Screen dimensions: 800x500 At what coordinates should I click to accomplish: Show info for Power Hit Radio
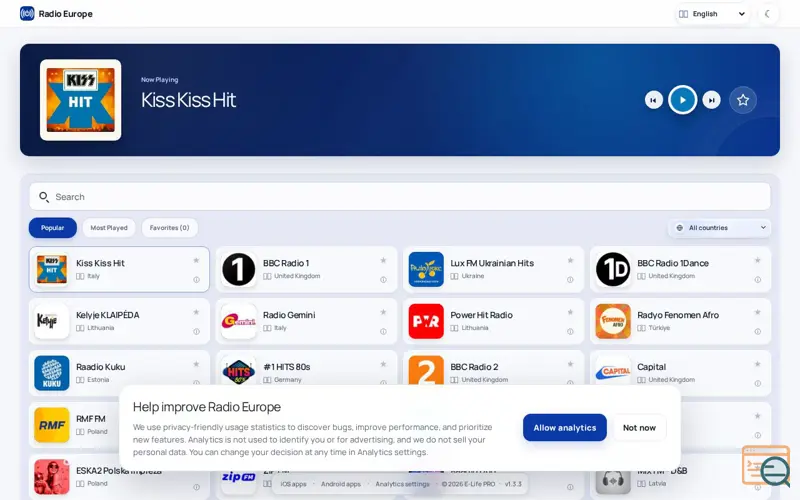[570, 332]
